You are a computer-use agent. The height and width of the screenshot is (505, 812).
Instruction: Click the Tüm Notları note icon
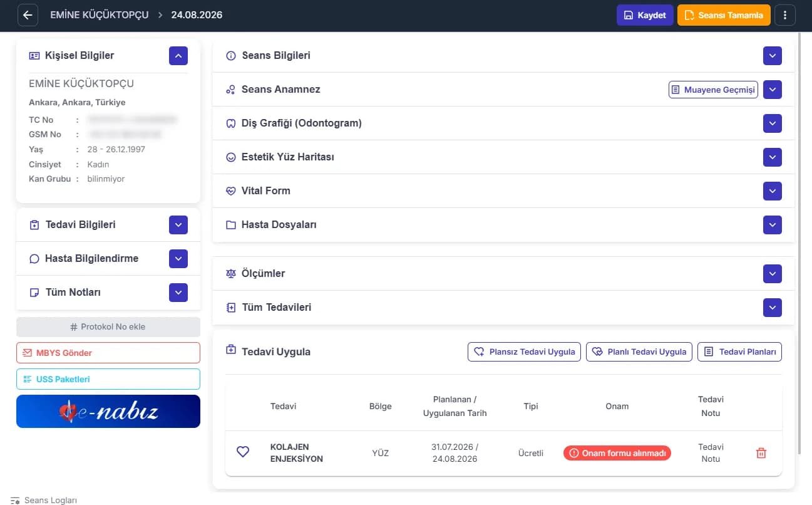point(34,293)
